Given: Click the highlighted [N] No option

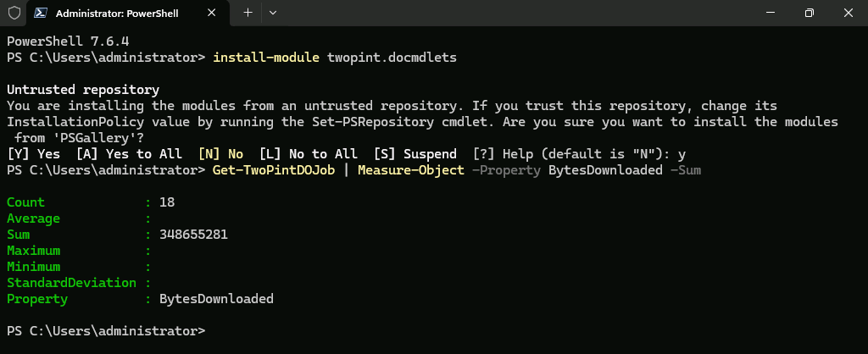Looking at the screenshot, I should pyautogui.click(x=220, y=154).
